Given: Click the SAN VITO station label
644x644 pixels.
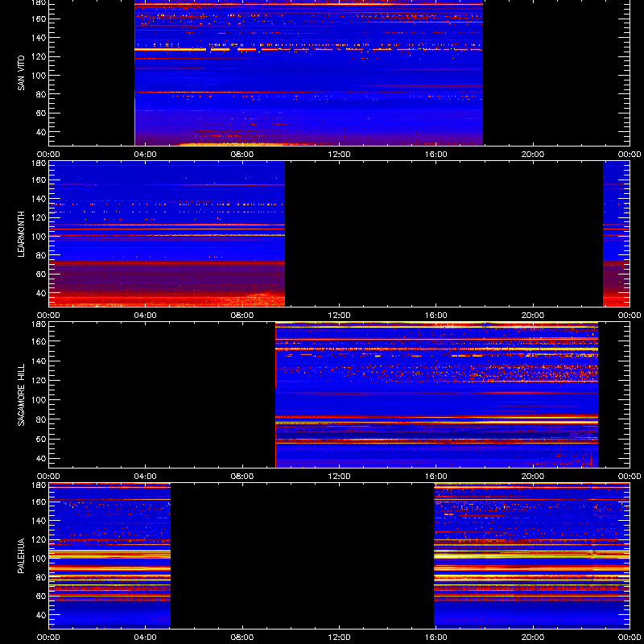Looking at the screenshot, I should click(21, 73).
